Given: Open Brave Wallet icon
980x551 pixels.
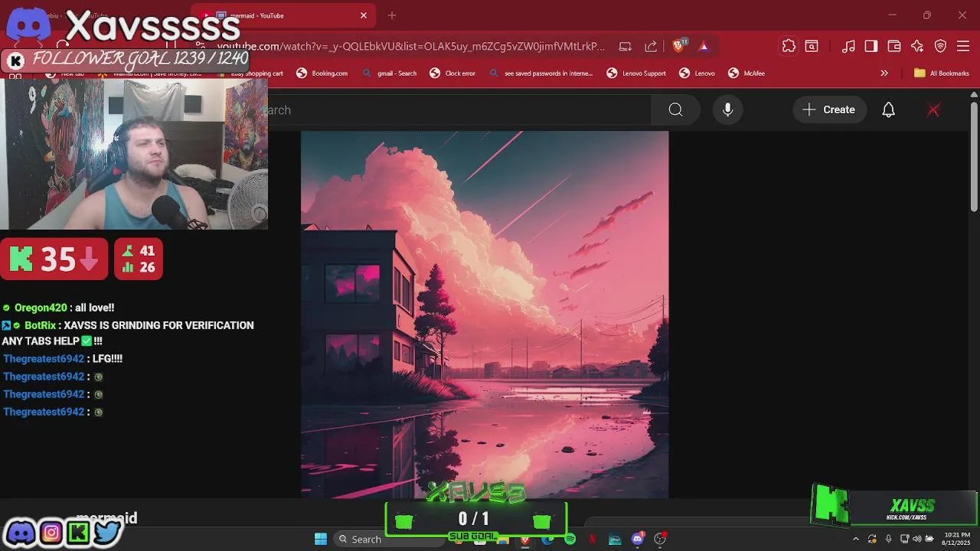Looking at the screenshot, I should [894, 46].
